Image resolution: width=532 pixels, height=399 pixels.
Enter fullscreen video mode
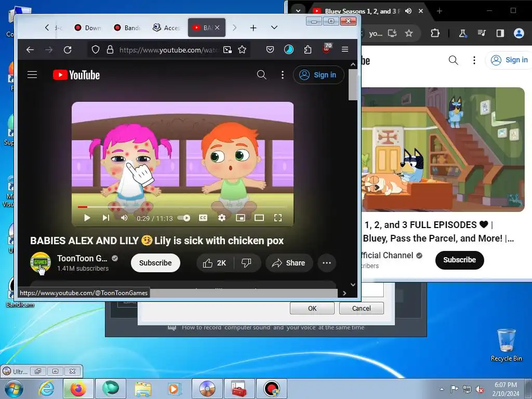click(277, 218)
